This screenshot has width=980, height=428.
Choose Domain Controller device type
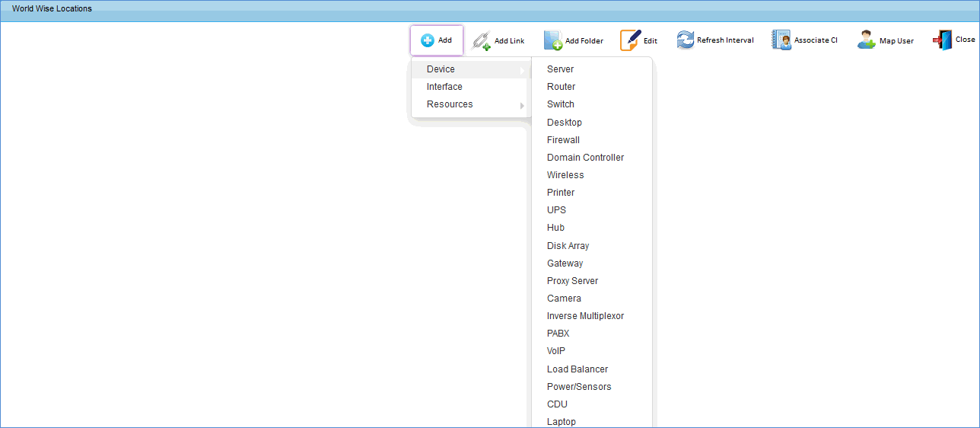(585, 158)
